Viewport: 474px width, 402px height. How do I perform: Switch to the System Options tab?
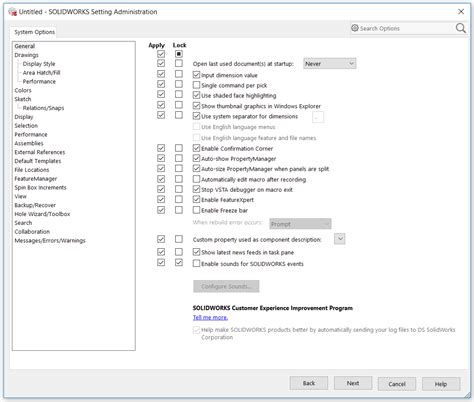pos(34,32)
